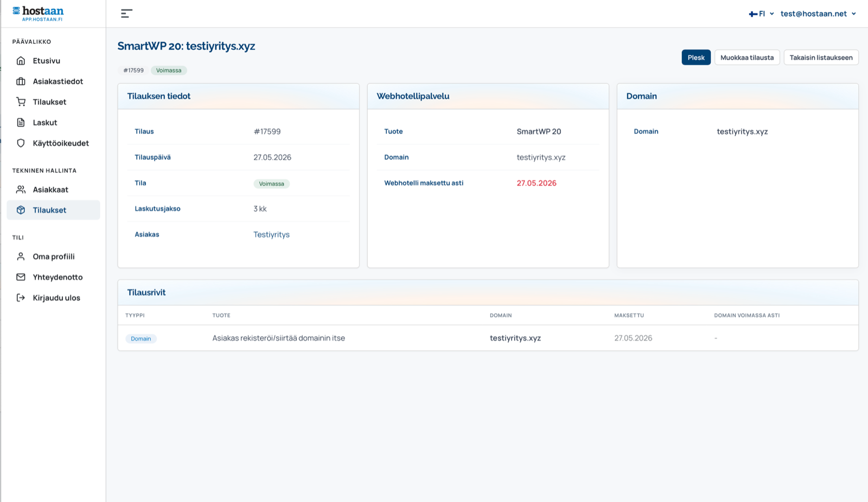Click the Finnish flag icon

(x=753, y=14)
